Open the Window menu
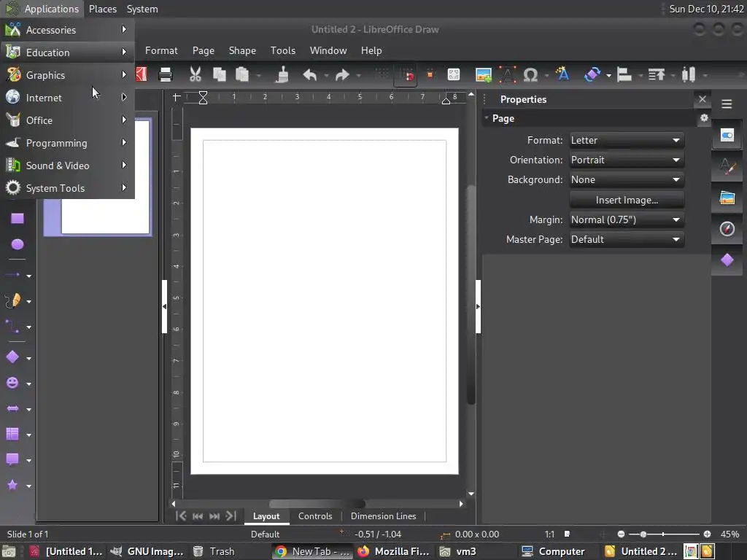747x560 pixels. point(328,50)
